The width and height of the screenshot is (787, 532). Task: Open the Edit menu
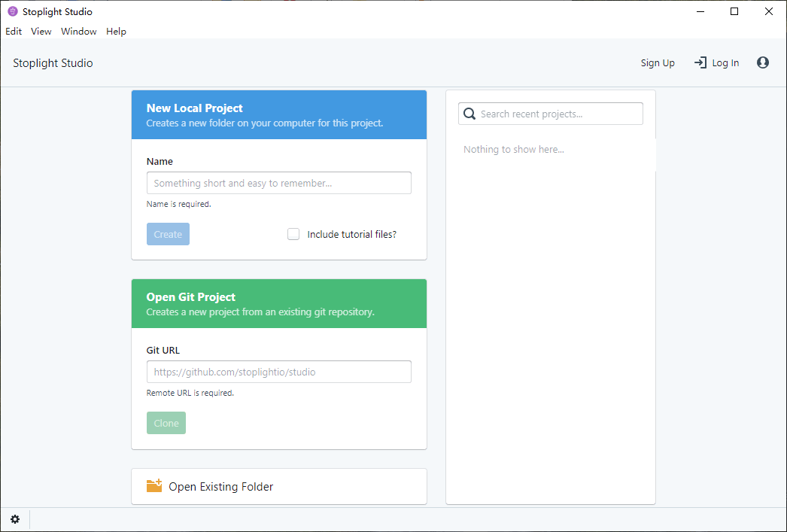[x=14, y=32]
